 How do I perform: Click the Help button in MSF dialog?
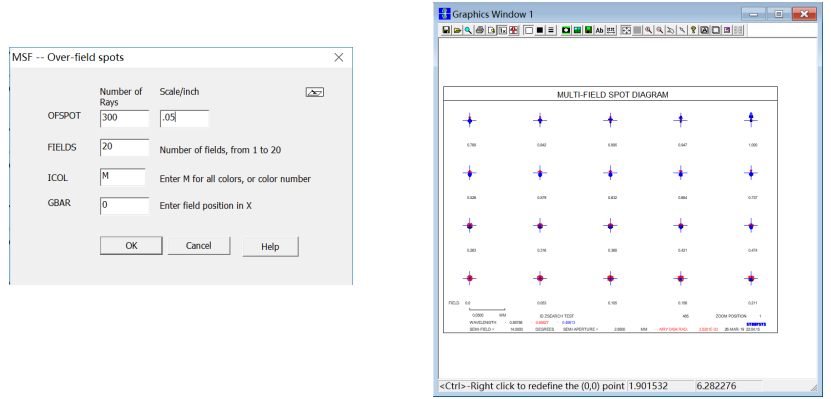[x=270, y=246]
